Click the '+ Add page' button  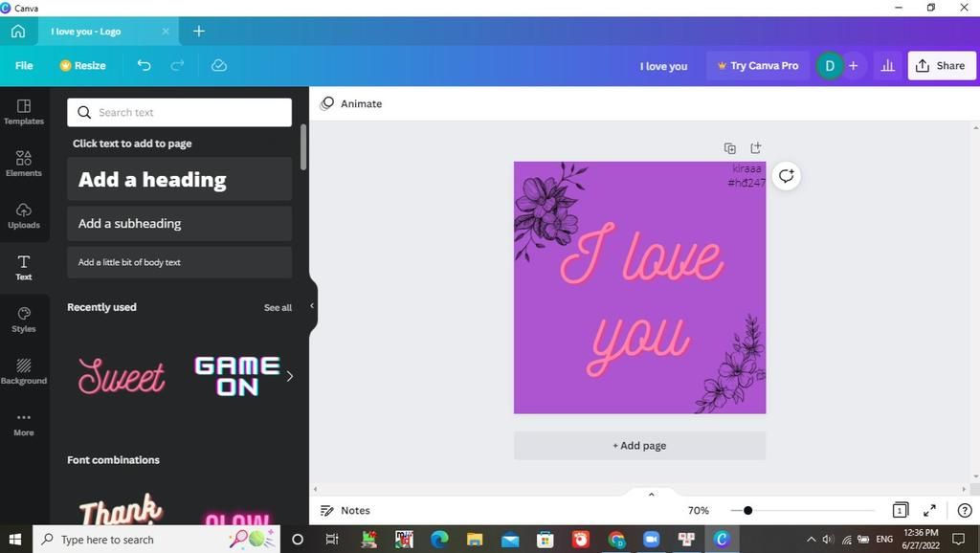639,446
